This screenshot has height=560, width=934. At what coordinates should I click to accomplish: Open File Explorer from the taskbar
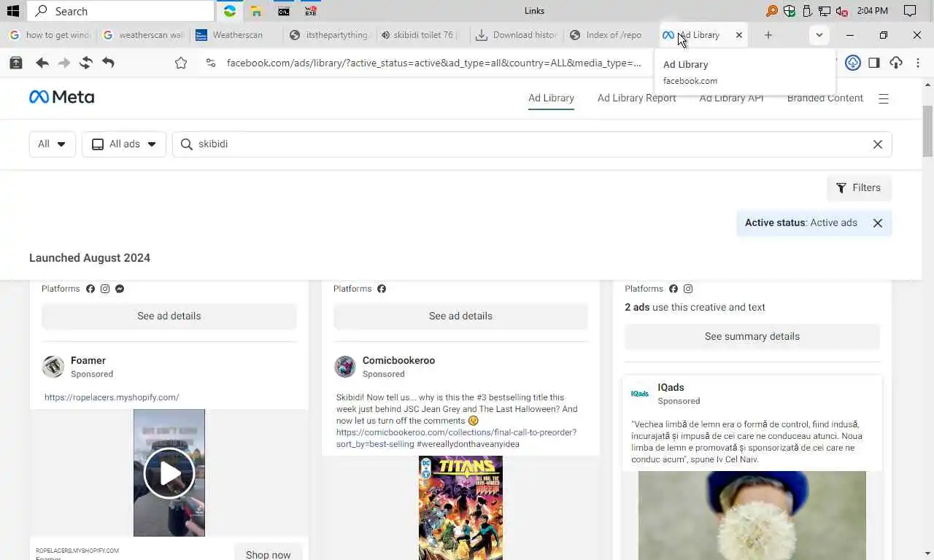tap(256, 11)
